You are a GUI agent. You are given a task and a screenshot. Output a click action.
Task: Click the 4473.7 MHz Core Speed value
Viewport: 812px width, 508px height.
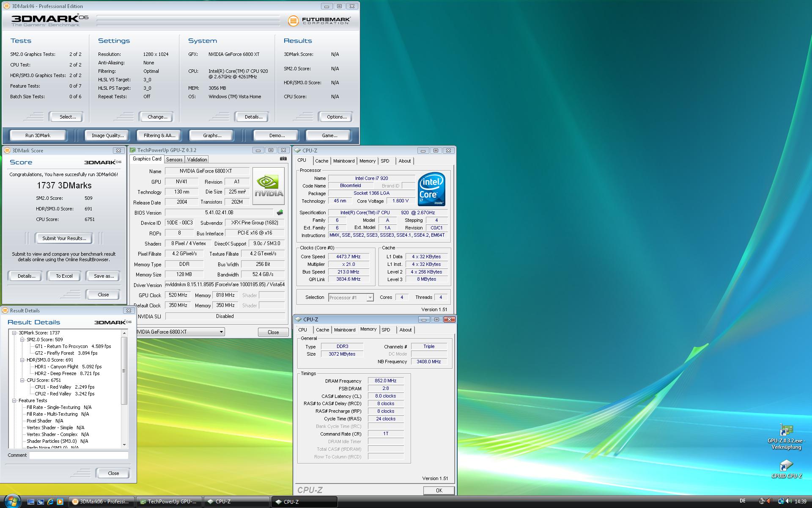(348, 257)
